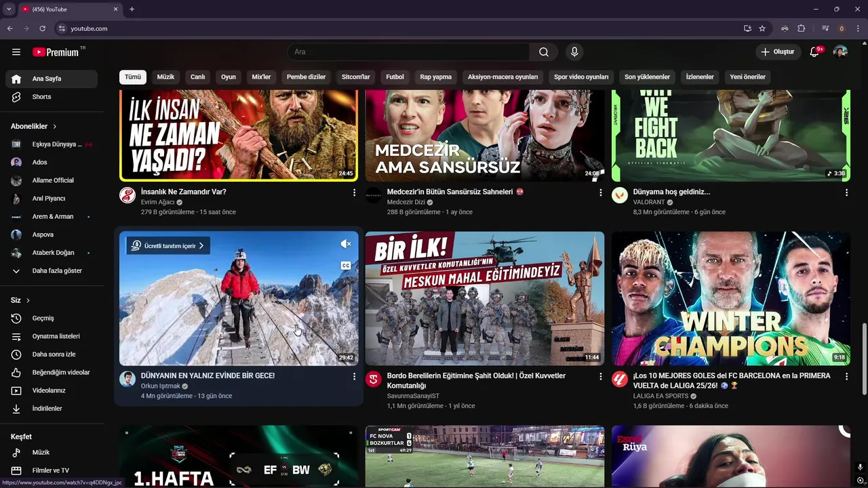The image size is (868, 488).
Task: Open Filmler ve TV in sidebar
Action: tap(52, 470)
